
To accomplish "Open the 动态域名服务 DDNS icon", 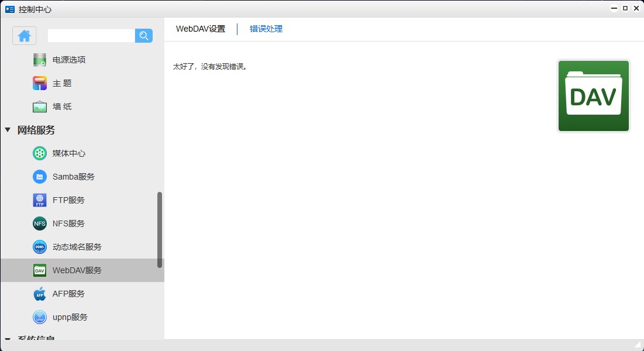I will [x=40, y=247].
